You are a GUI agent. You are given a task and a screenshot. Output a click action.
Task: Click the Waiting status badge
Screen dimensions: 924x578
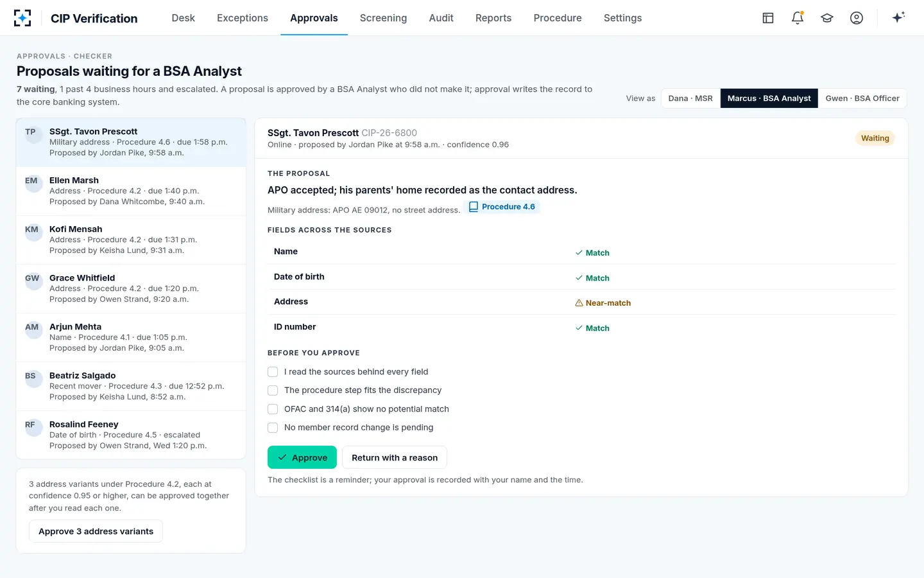click(x=875, y=138)
